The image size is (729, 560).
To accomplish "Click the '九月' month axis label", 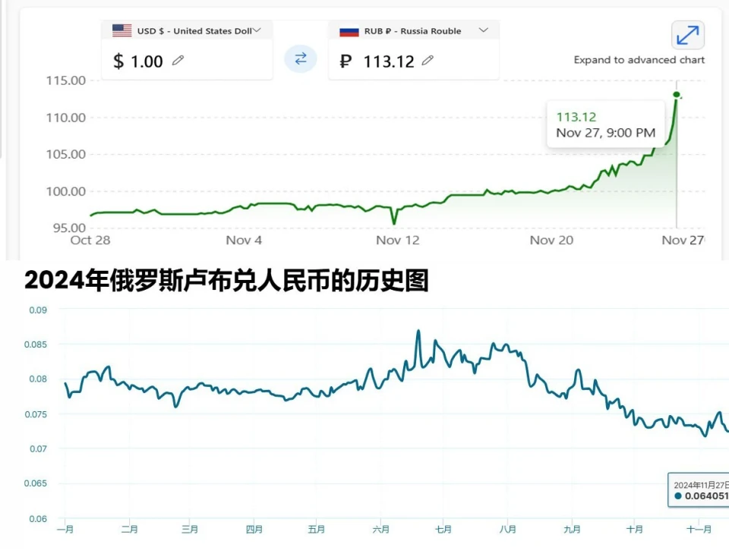I will click(573, 530).
